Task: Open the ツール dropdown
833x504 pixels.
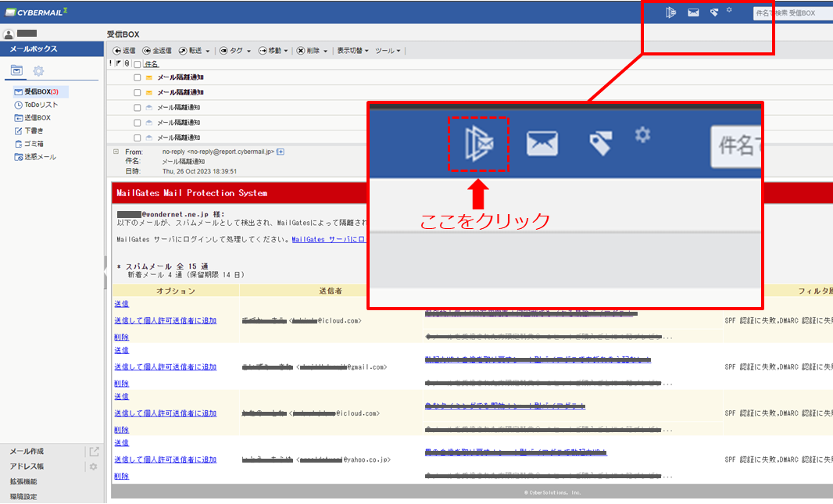Action: pos(388,51)
